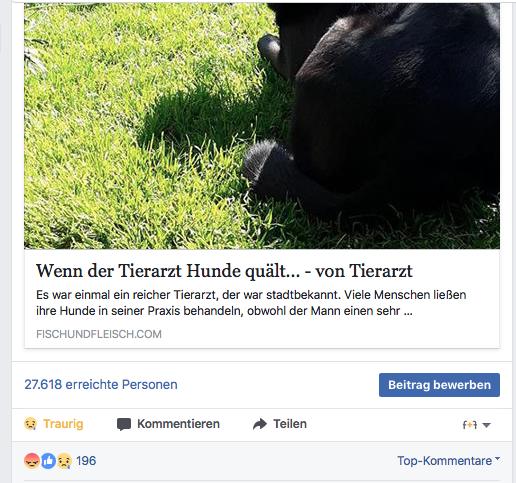This screenshot has width=516, height=483.
Task: Choose the Teilen text label
Action: (290, 424)
